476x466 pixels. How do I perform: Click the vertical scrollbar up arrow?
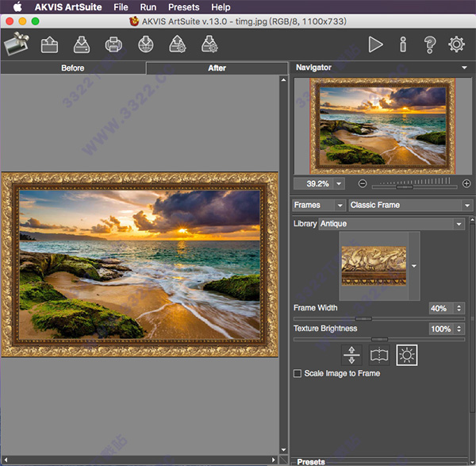(283, 80)
